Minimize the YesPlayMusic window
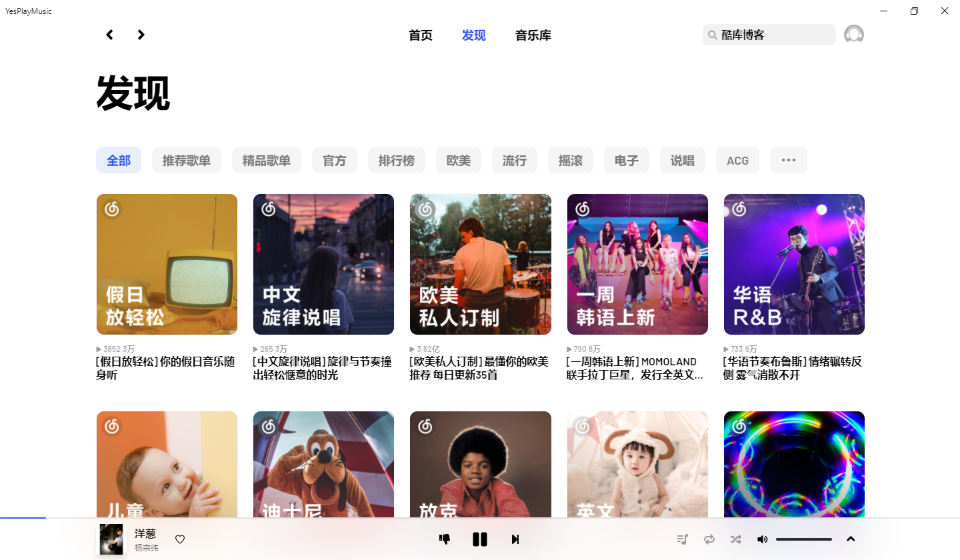This screenshot has width=960, height=560. (883, 11)
